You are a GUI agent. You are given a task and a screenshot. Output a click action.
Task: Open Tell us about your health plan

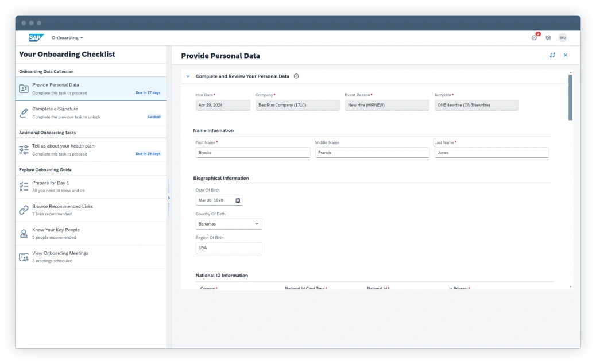point(91,150)
